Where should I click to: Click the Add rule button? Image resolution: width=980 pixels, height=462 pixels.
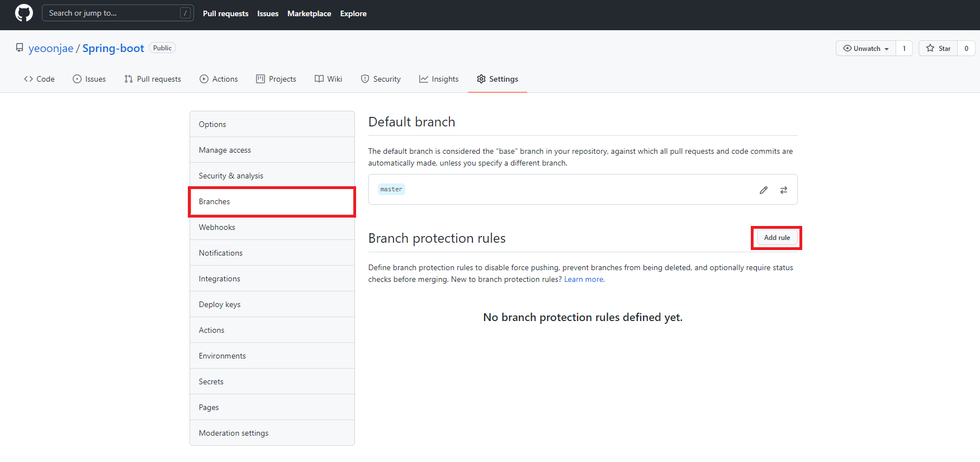pos(777,238)
